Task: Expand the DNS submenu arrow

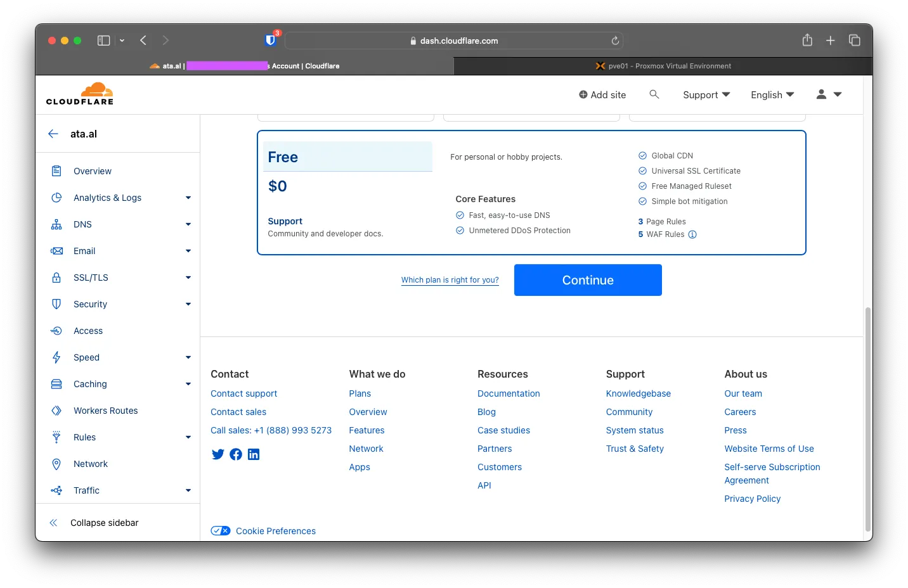Action: (x=188, y=224)
